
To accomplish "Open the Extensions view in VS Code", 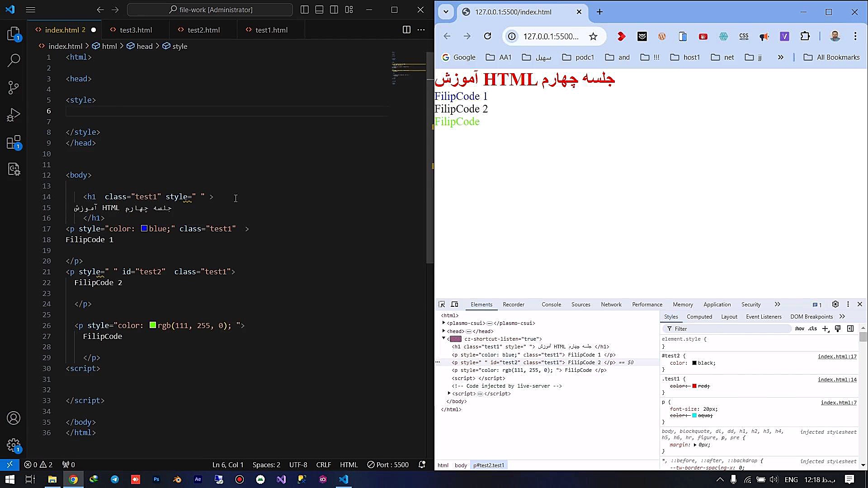I will tap(14, 142).
